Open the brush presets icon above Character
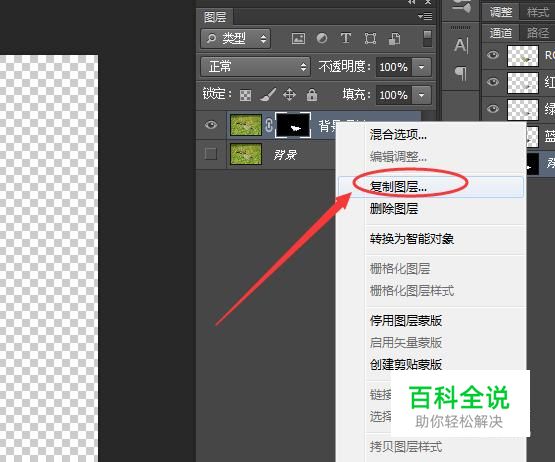 tap(461, 7)
